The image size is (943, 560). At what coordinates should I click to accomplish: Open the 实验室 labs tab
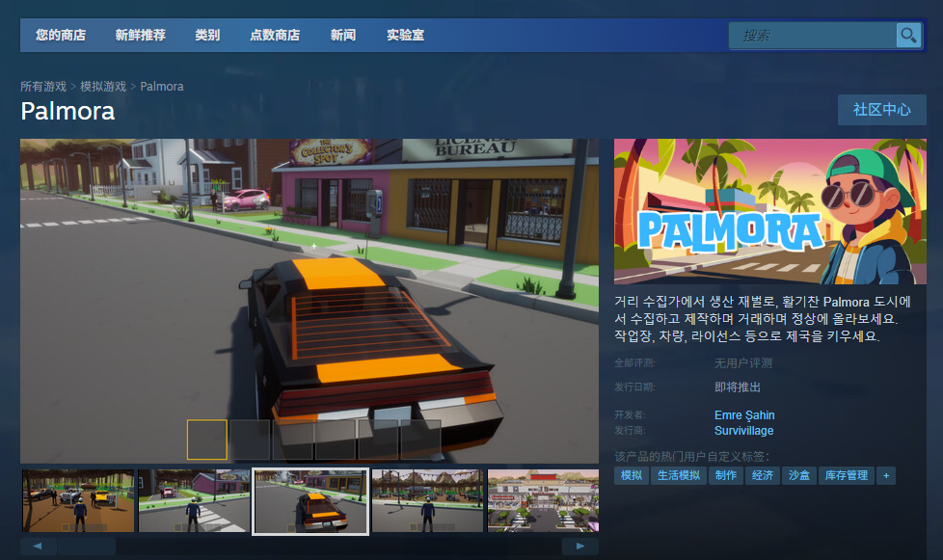[x=405, y=36]
